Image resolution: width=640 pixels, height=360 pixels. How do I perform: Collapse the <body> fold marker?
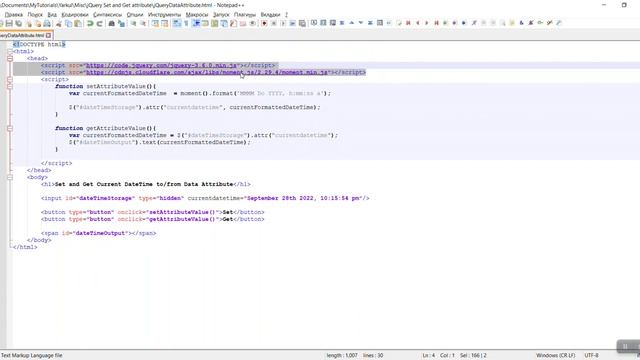(x=10, y=177)
